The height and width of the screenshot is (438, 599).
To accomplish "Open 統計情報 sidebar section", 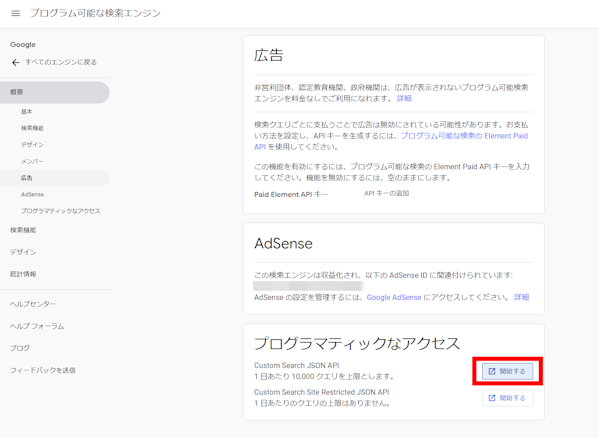I will (23, 274).
